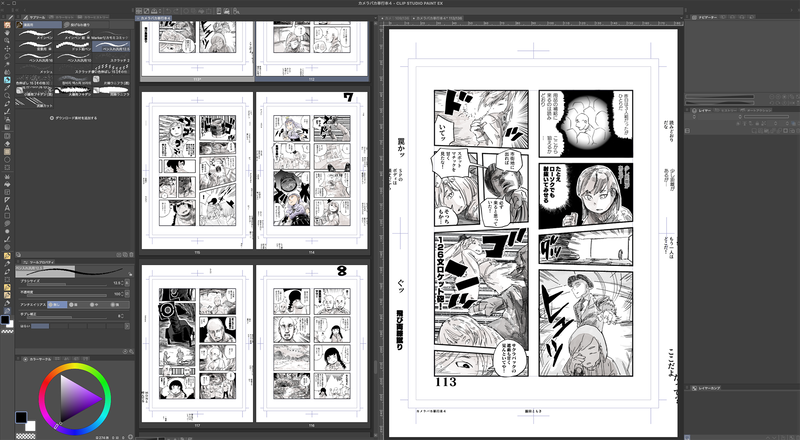
Task: Open the レイヤーカンプ panel tab
Action: point(707,388)
